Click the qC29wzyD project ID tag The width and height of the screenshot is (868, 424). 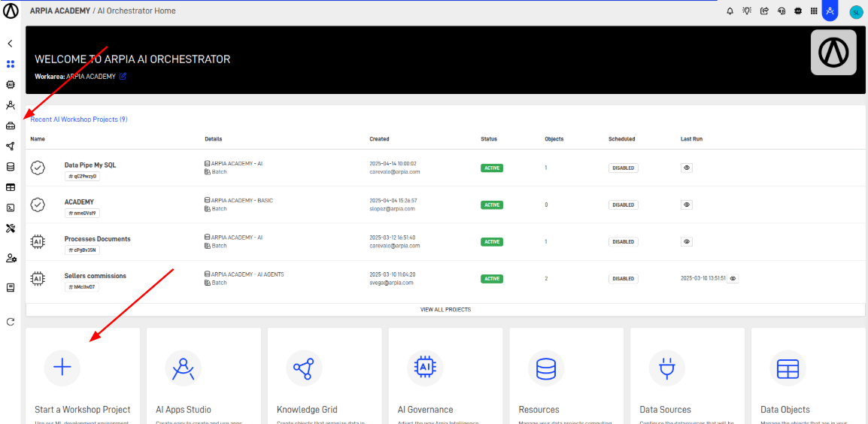point(83,176)
